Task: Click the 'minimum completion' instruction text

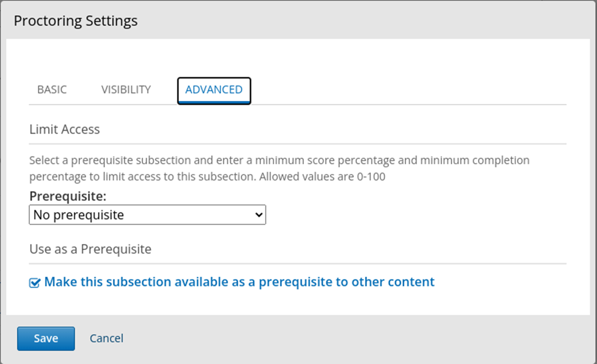Action: [474, 160]
